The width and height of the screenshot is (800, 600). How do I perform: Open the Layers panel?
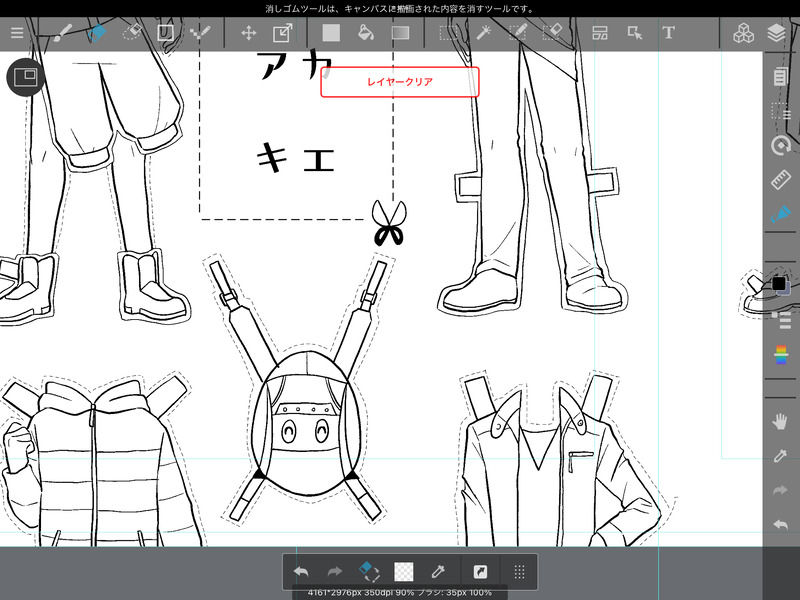pos(777,33)
